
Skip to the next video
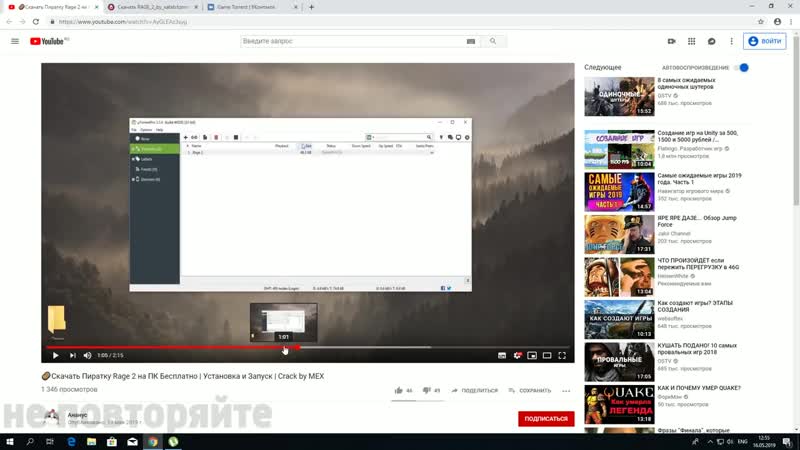click(72, 355)
